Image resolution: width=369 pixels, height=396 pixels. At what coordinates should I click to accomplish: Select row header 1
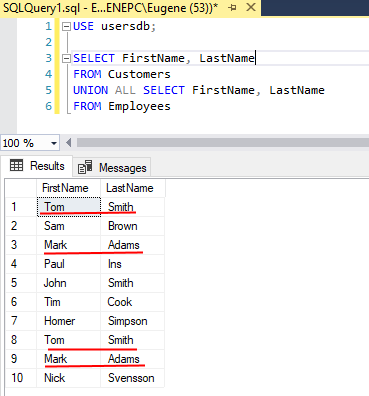[21, 207]
